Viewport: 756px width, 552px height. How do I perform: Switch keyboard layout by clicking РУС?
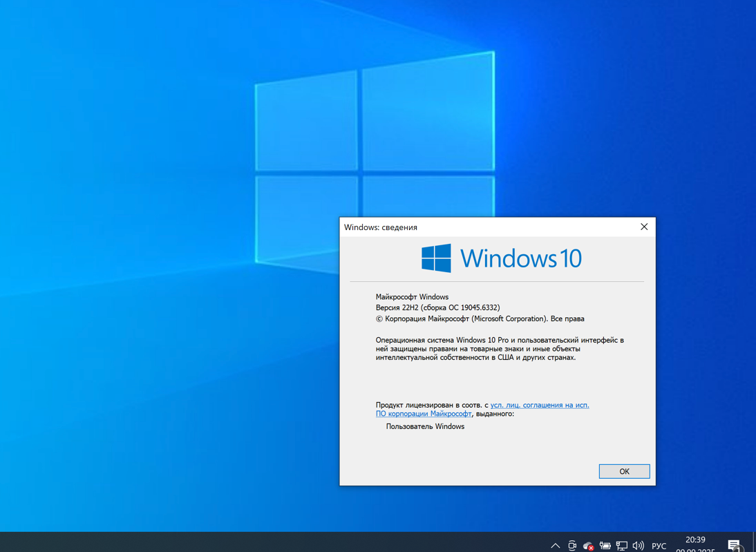658,546
